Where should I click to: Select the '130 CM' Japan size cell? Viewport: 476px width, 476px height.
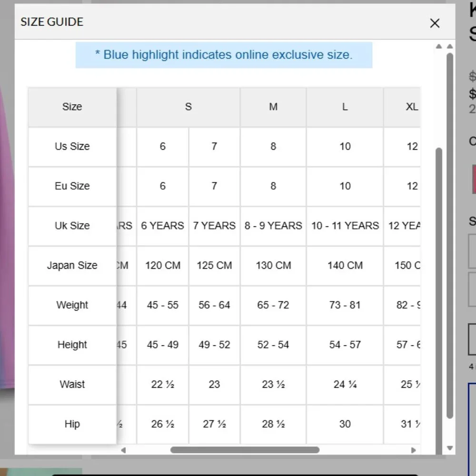click(x=273, y=265)
